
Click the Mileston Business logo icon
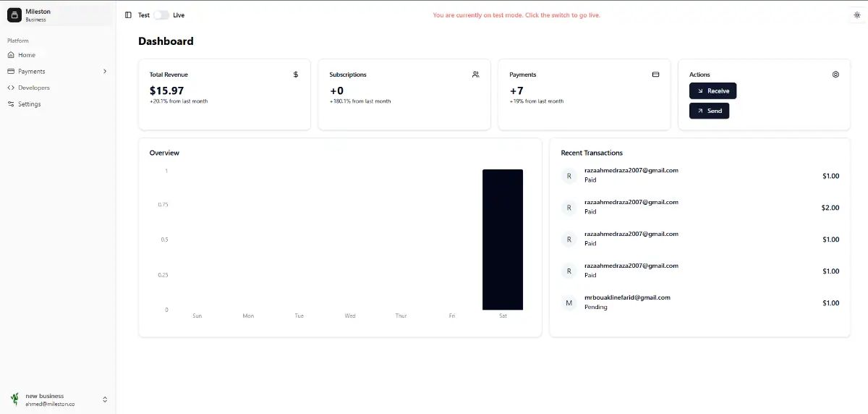(x=14, y=15)
